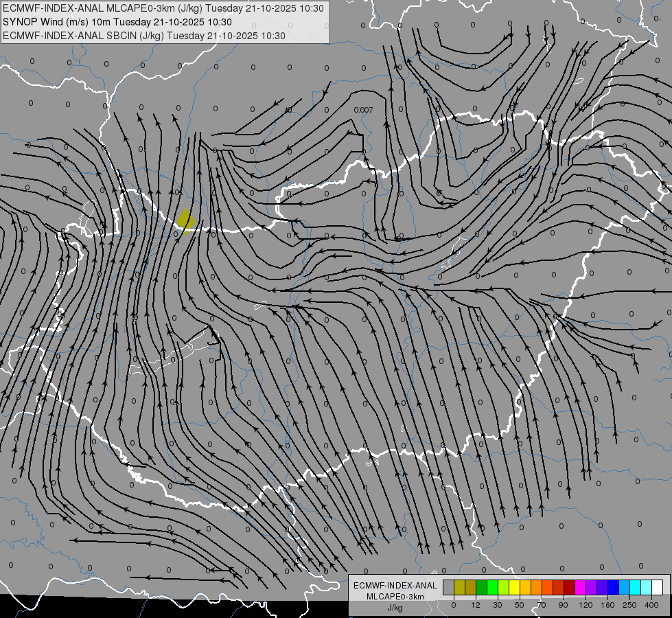The image size is (672, 618).
Task: Click the legend scale value 30
Action: pos(498,605)
